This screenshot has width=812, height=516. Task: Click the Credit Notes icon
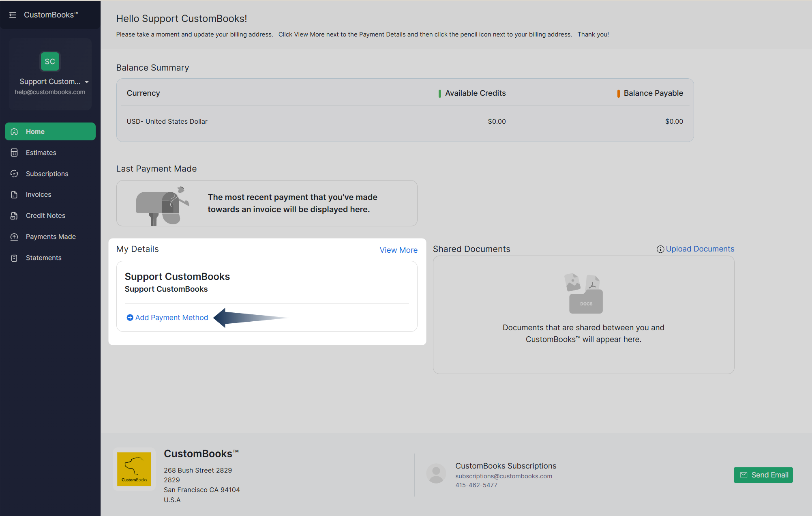coord(14,216)
